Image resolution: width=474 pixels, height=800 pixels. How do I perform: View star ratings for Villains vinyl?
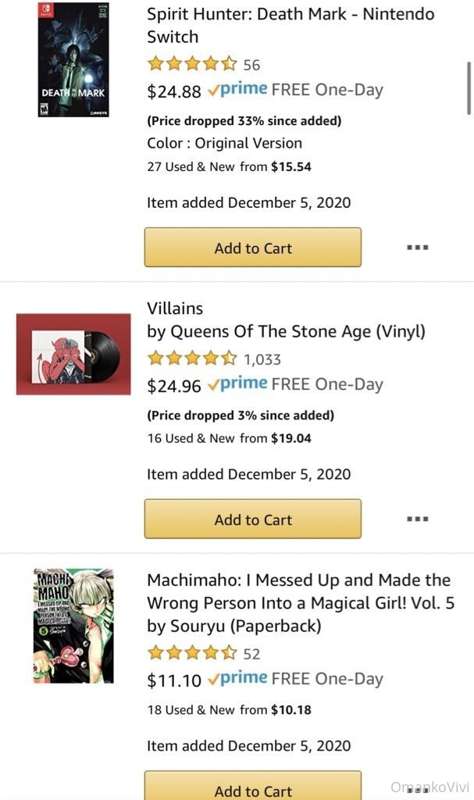(x=192, y=358)
